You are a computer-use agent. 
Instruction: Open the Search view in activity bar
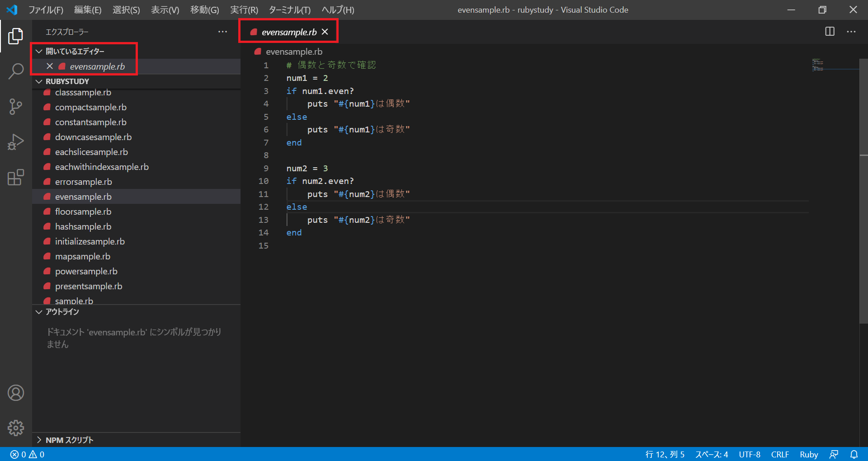pyautogui.click(x=16, y=71)
